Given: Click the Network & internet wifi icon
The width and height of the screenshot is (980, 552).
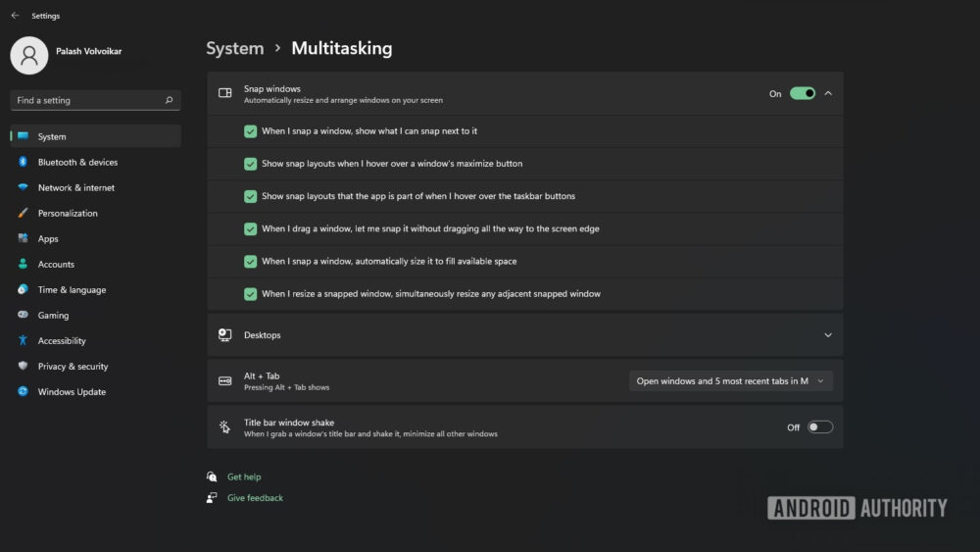Looking at the screenshot, I should 23,187.
